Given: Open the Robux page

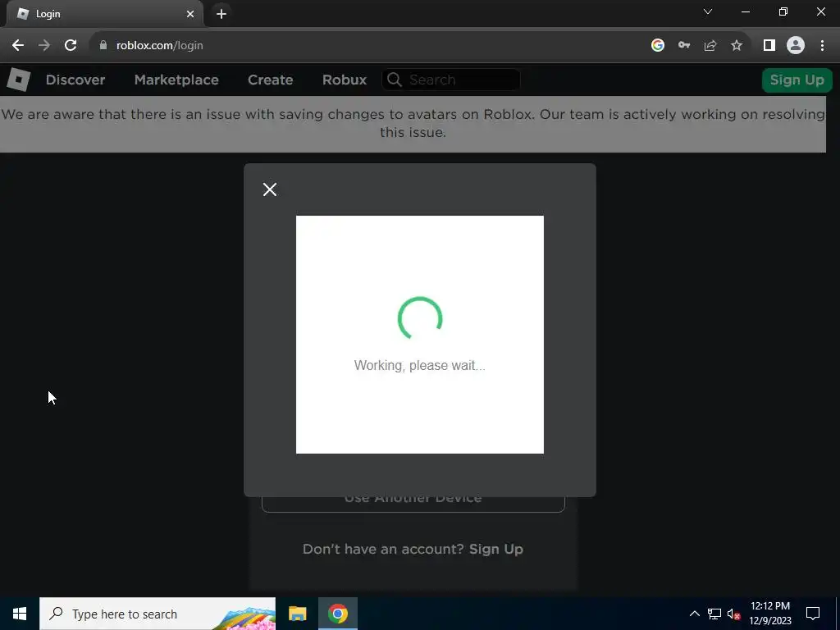Looking at the screenshot, I should click(x=345, y=80).
